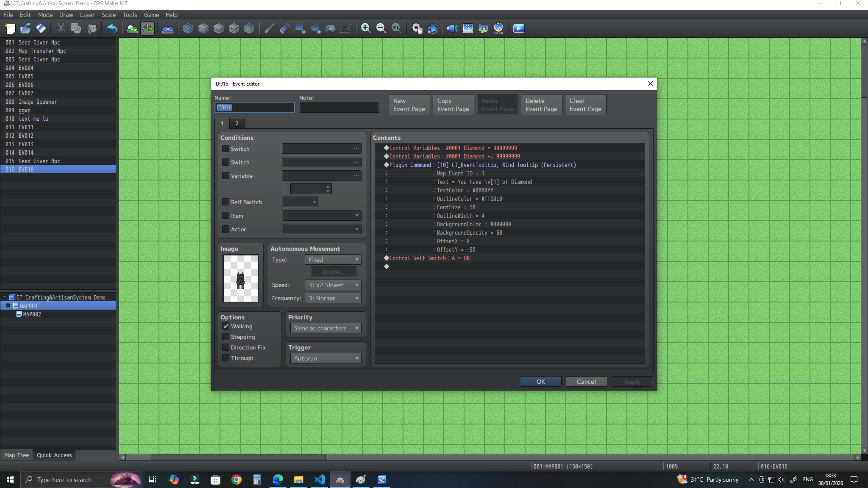Check the Through option

(x=226, y=358)
